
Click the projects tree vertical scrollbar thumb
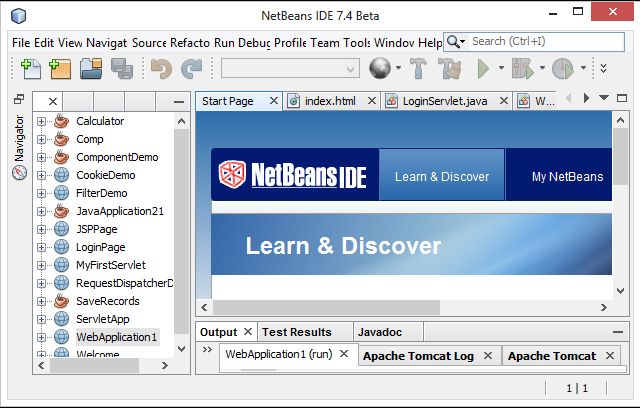[182, 232]
